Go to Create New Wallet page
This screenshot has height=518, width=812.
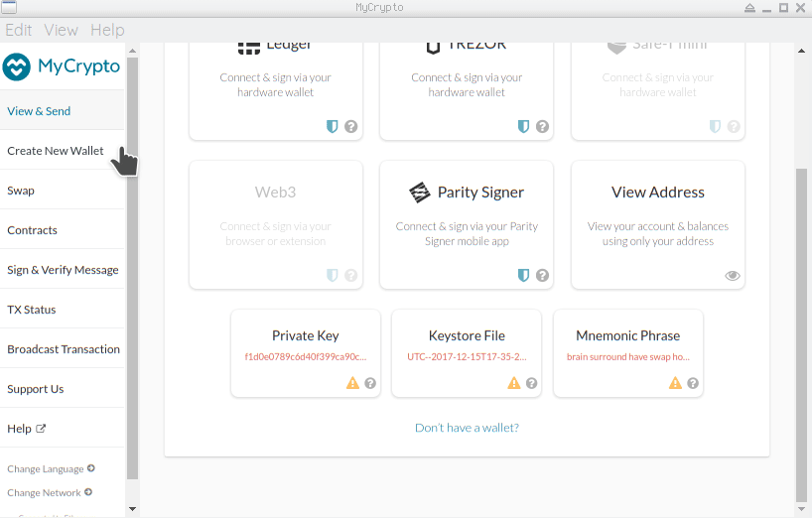pos(63,151)
